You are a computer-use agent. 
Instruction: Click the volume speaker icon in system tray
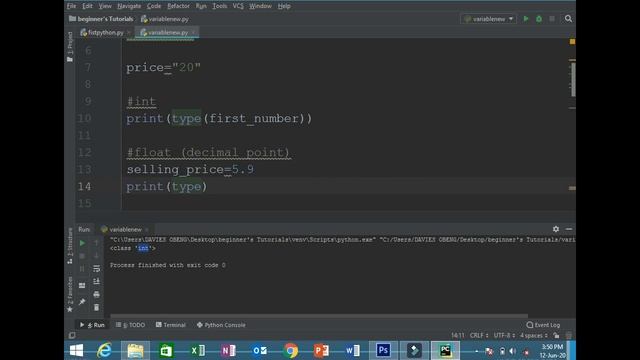[x=513, y=351]
